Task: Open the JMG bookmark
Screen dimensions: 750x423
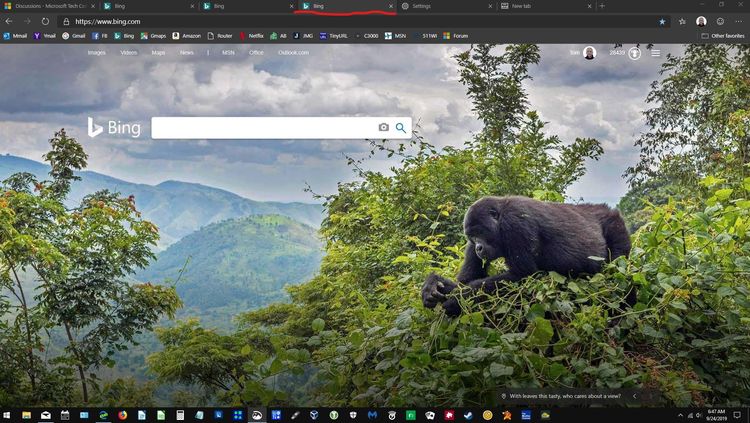Action: 303,36
